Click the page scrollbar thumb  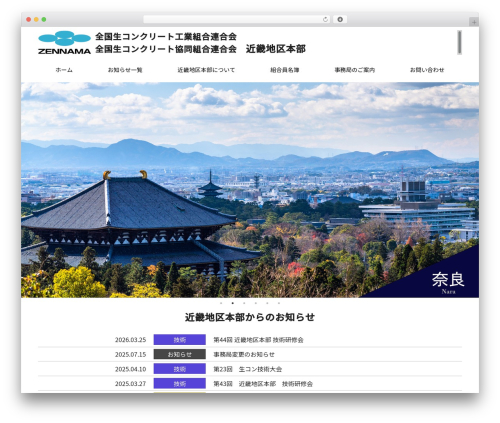pyautogui.click(x=460, y=42)
